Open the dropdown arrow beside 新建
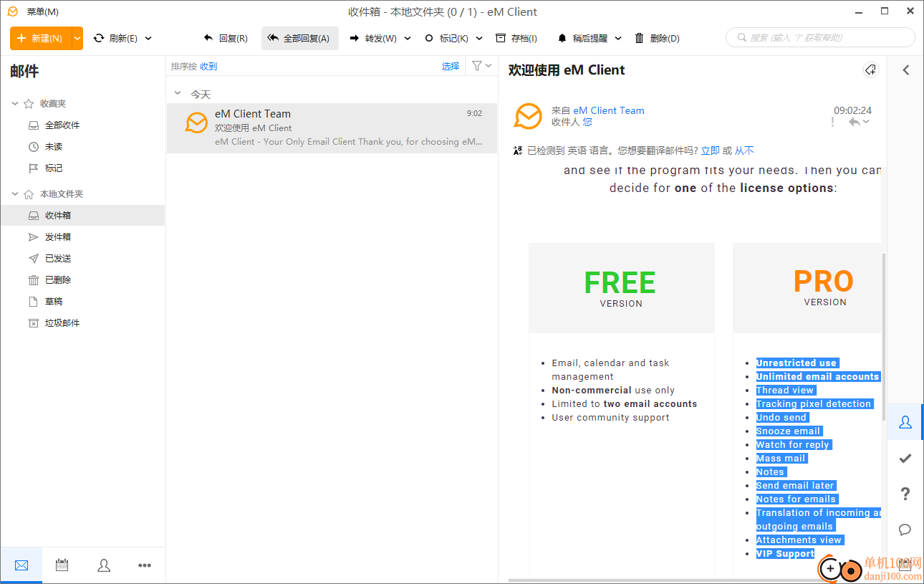 point(77,38)
